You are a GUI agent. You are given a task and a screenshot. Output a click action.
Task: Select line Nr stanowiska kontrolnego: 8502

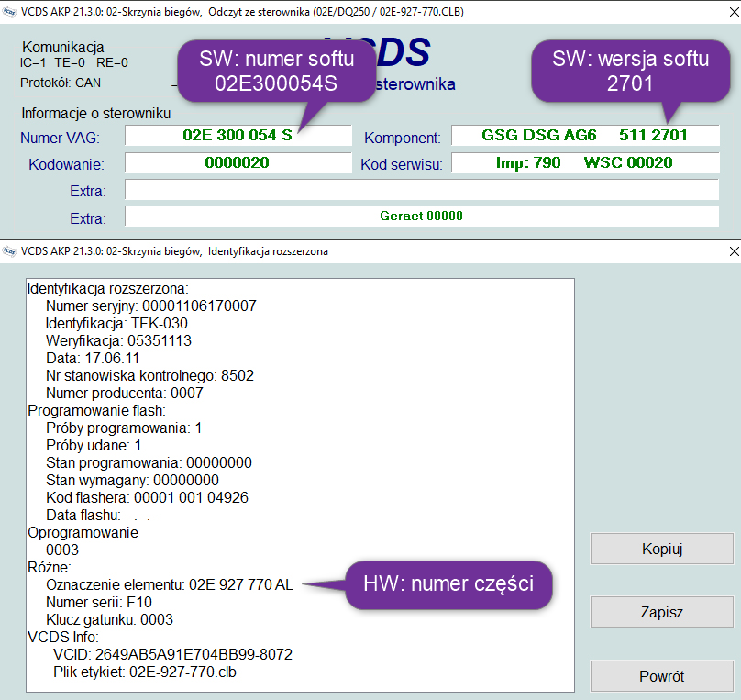tap(149, 376)
